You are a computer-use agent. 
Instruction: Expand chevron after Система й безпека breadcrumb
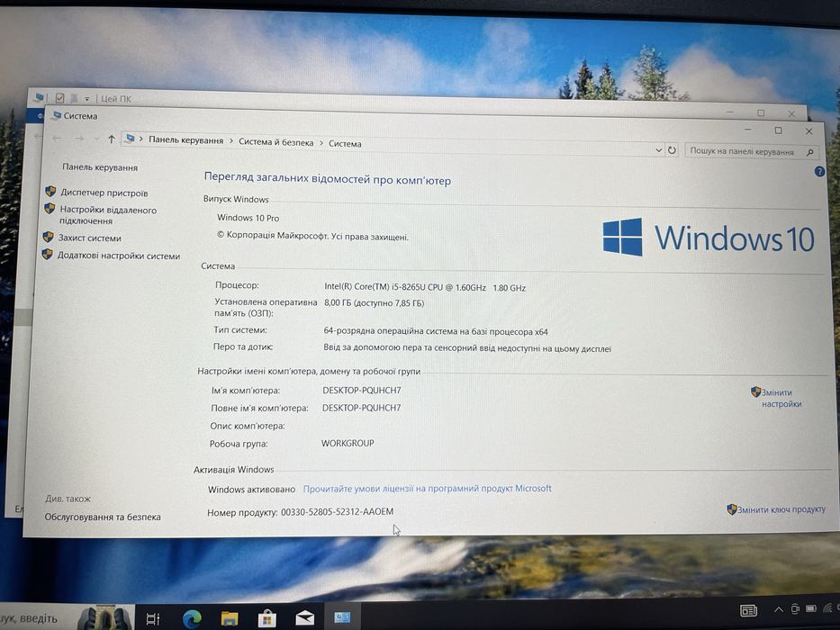pyautogui.click(x=321, y=143)
